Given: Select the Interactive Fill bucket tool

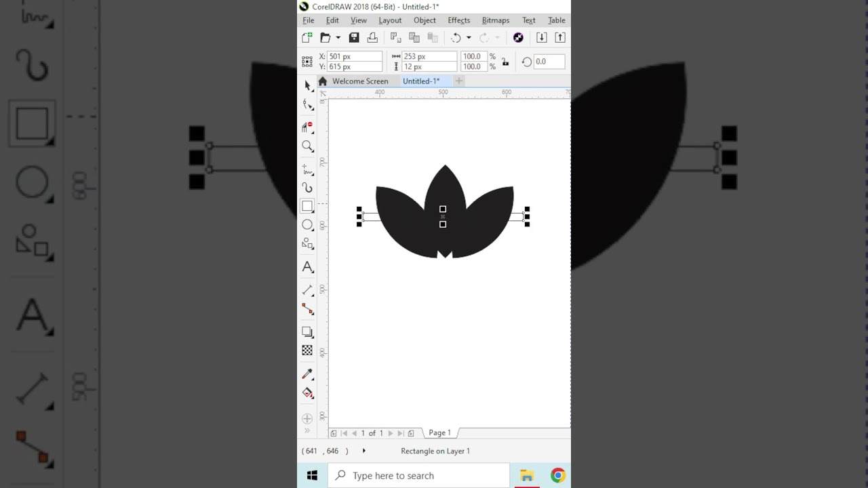Looking at the screenshot, I should coord(308,393).
